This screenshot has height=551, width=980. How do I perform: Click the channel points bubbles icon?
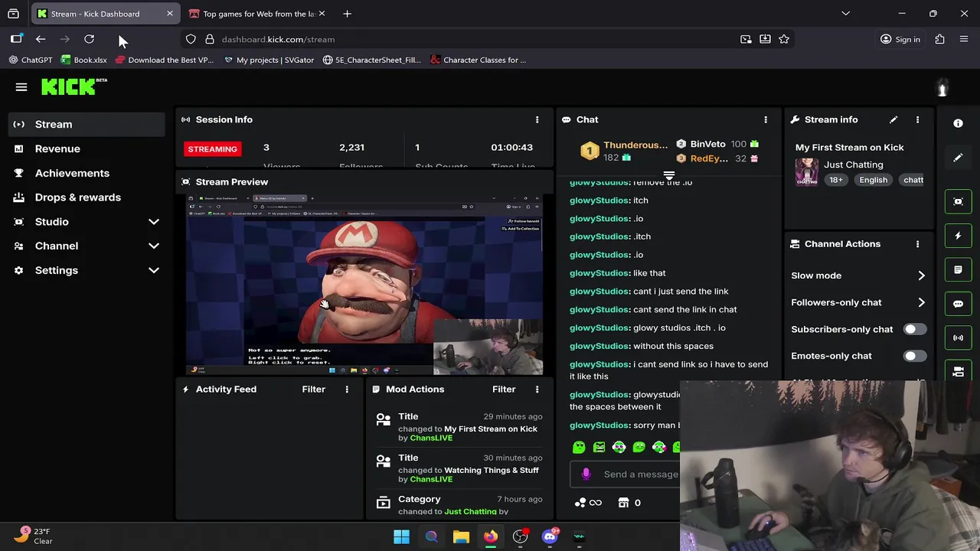pos(580,503)
